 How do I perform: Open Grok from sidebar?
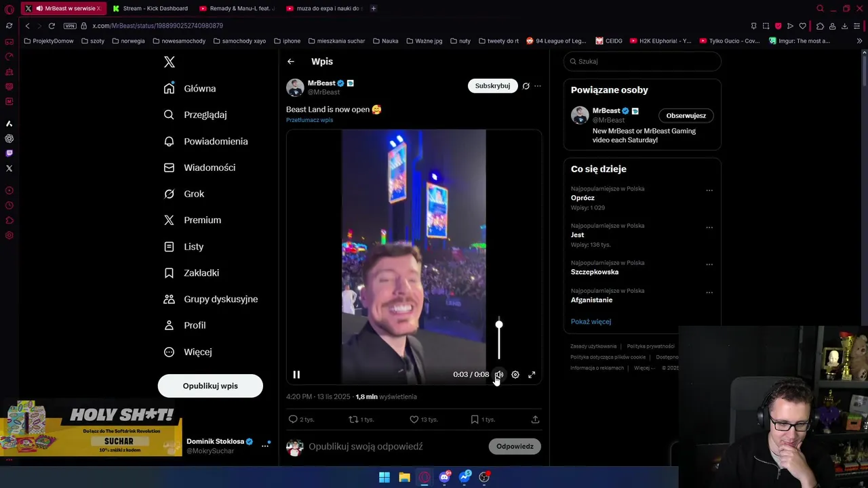[x=184, y=194]
